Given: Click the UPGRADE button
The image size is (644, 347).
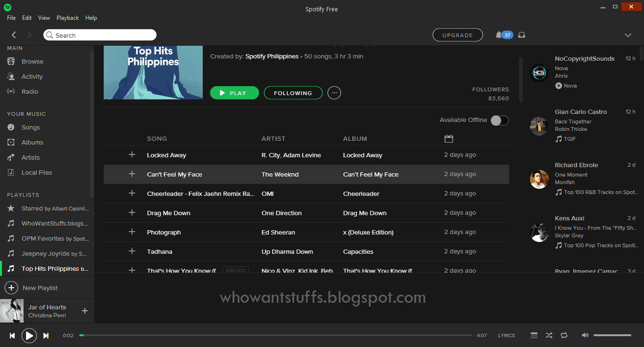Looking at the screenshot, I should tap(457, 35).
